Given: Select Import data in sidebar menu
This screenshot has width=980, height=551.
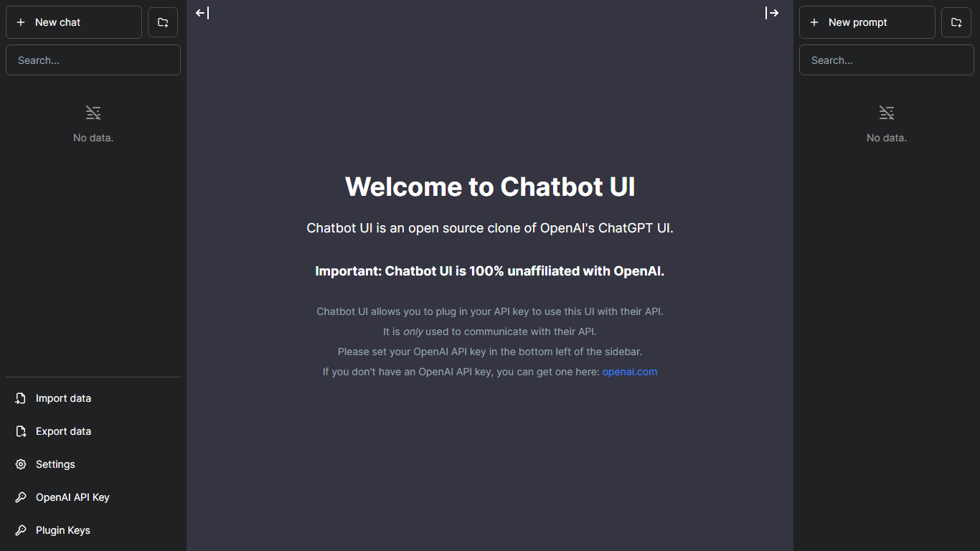Looking at the screenshot, I should 63,398.
